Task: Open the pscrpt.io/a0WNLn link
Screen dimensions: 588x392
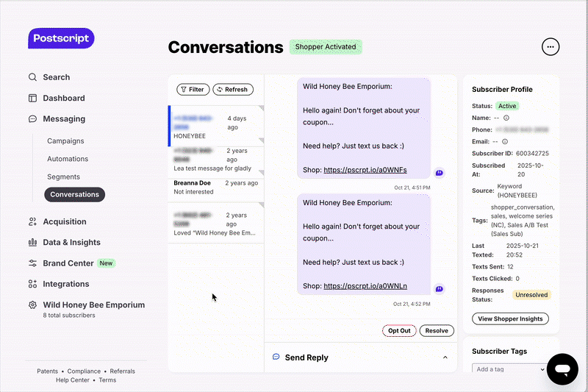Action: tap(365, 286)
